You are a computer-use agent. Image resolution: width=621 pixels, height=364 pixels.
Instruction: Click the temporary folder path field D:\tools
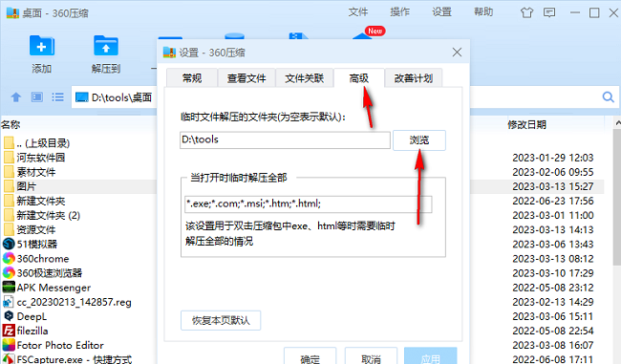tap(285, 139)
